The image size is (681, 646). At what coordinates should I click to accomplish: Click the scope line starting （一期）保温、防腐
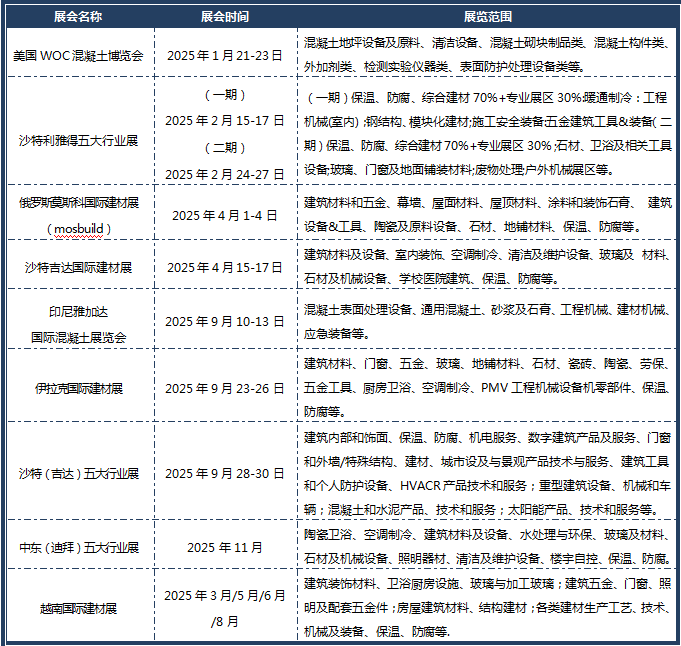coord(486,97)
